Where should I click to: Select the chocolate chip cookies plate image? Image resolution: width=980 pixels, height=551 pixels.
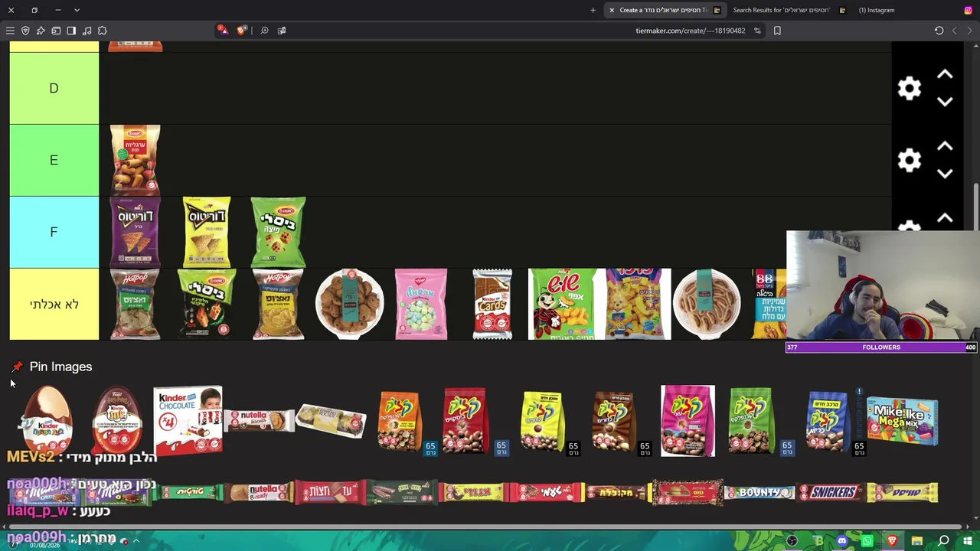pyautogui.click(x=349, y=304)
